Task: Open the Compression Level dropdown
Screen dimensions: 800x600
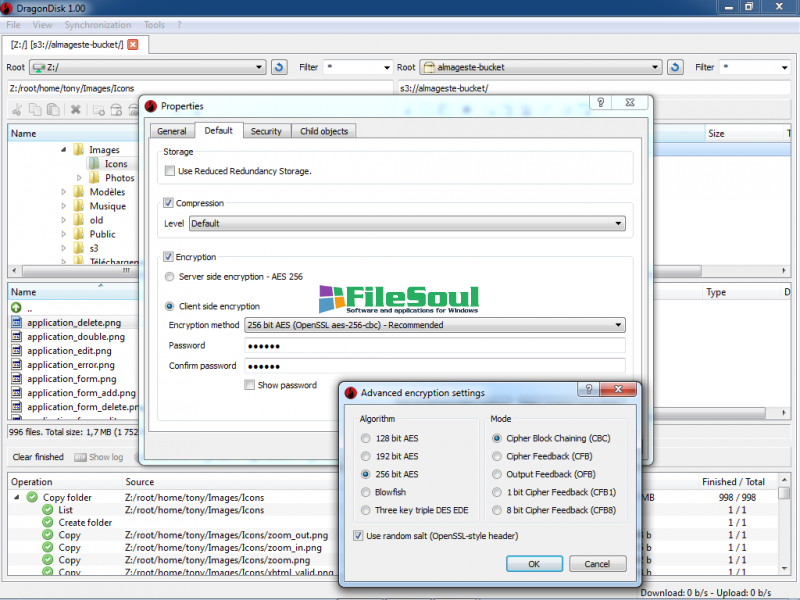Action: [407, 223]
